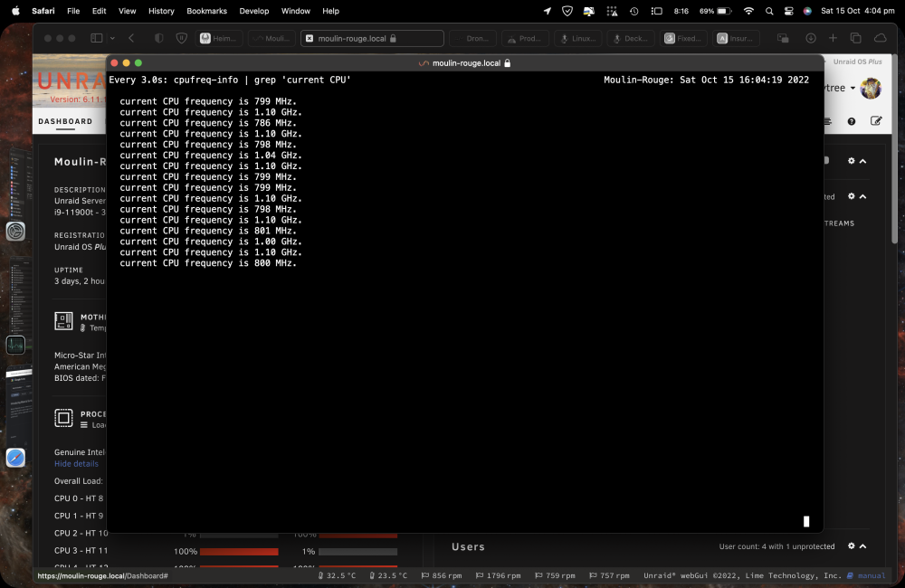The width and height of the screenshot is (905, 588).
Task: Collapse the topmost right dashboard panel chevron
Action: coord(862,161)
